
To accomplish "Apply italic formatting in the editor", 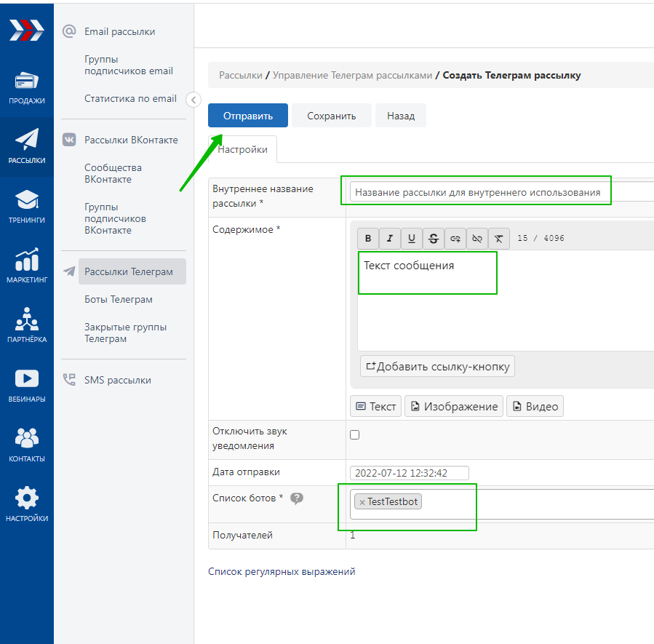I will [390, 238].
